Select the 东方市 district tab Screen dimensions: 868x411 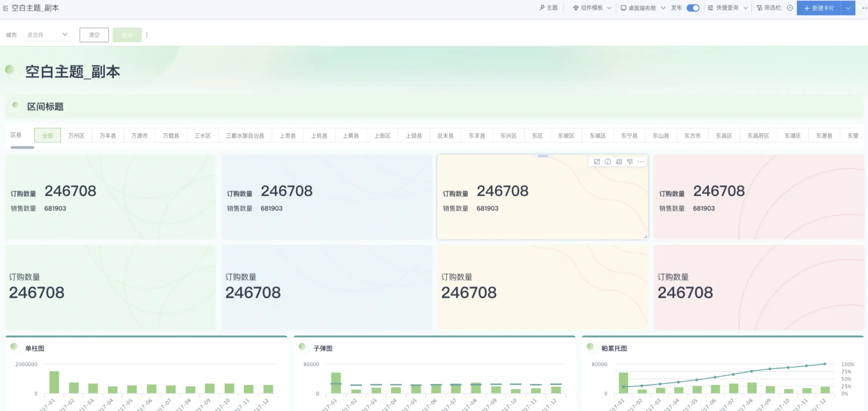coord(692,135)
